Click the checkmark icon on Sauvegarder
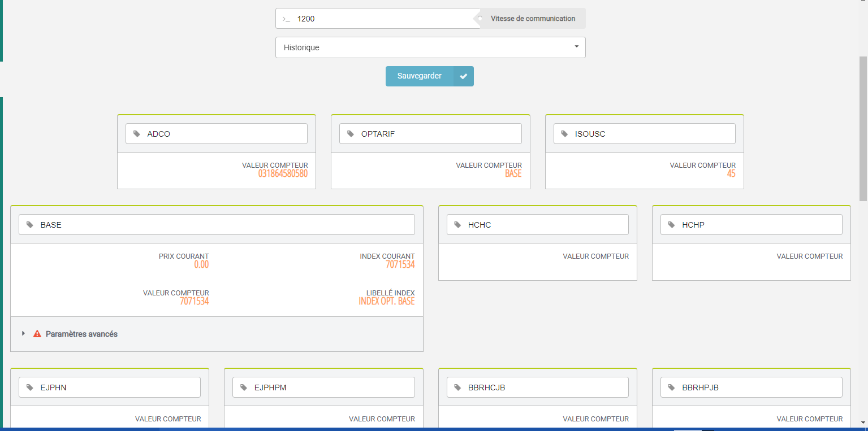868x431 pixels. pos(463,76)
